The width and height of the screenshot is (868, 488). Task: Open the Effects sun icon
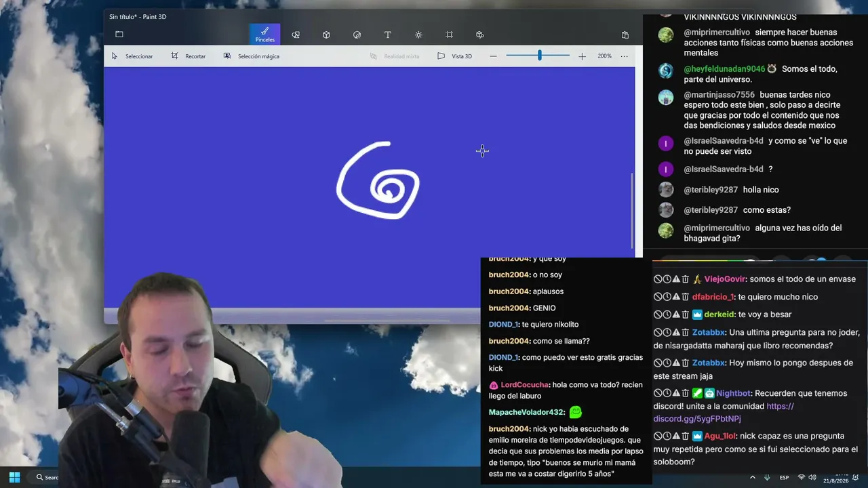(x=418, y=35)
